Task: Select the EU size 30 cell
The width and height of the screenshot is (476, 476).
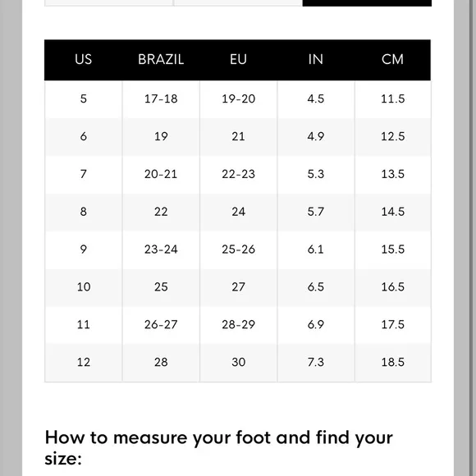Action: pyautogui.click(x=238, y=363)
